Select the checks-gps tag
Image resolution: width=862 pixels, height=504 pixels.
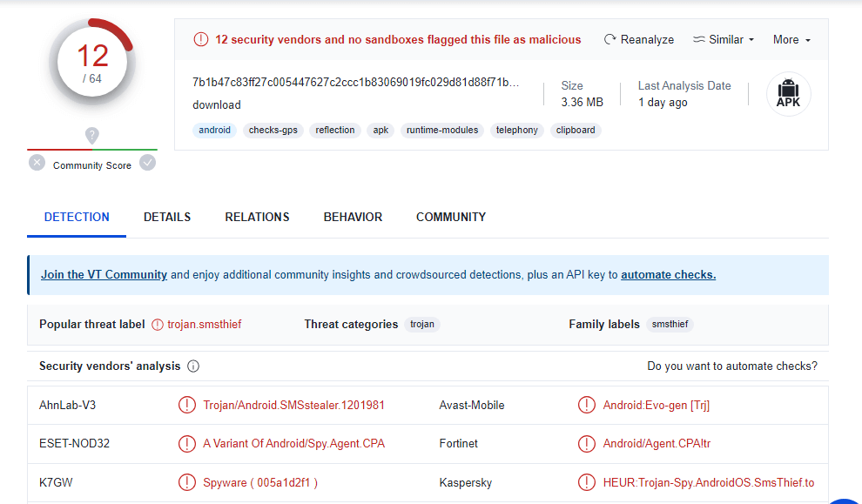tap(273, 131)
